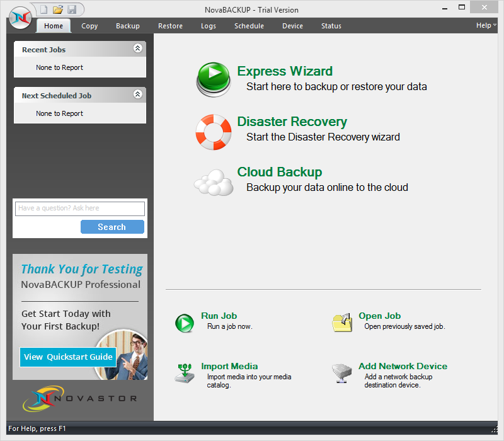Click the new document icon in quick toolbar
The height and width of the screenshot is (441, 504).
click(43, 9)
